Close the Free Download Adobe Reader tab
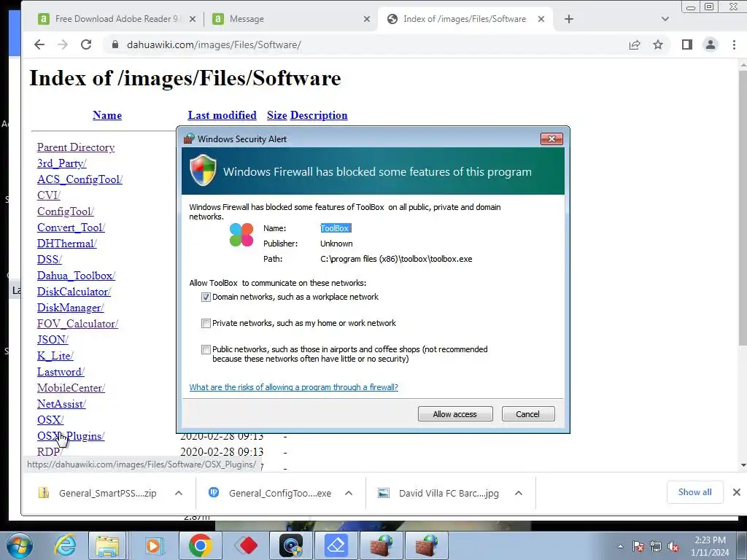 [x=192, y=19]
